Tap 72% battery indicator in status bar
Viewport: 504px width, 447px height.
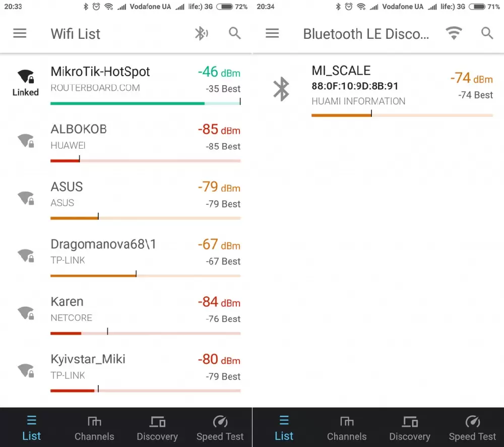pyautogui.click(x=232, y=7)
